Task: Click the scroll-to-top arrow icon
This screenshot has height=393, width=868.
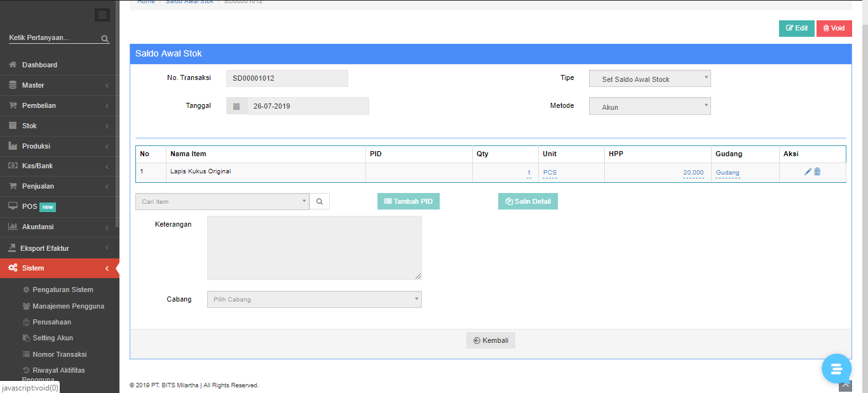Action: [844, 385]
